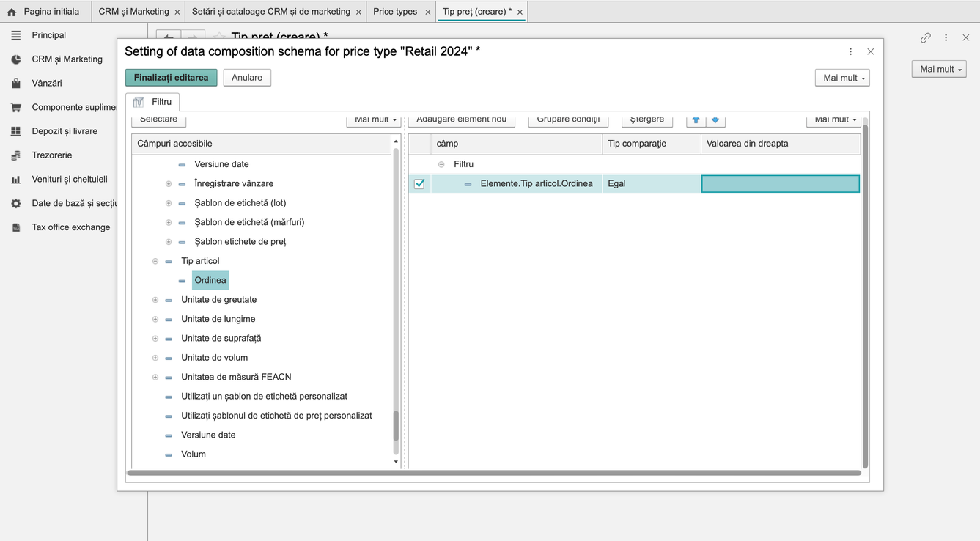This screenshot has width=980, height=541.
Task: Collapse the Tip articol tree node
Action: 155,261
